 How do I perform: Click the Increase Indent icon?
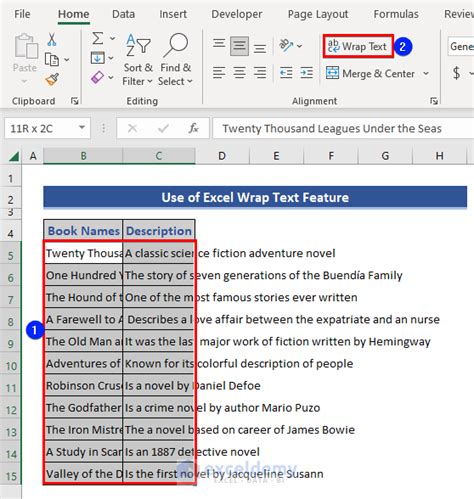[x=306, y=73]
